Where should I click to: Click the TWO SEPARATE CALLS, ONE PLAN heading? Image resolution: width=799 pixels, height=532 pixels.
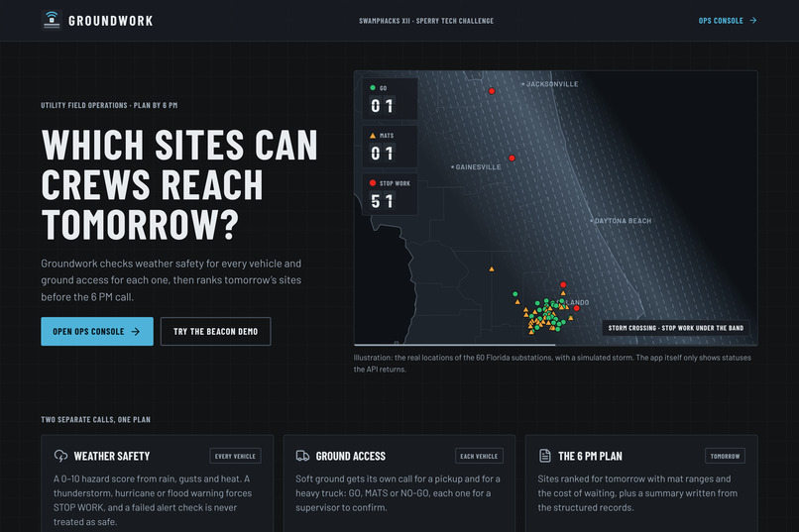click(96, 419)
